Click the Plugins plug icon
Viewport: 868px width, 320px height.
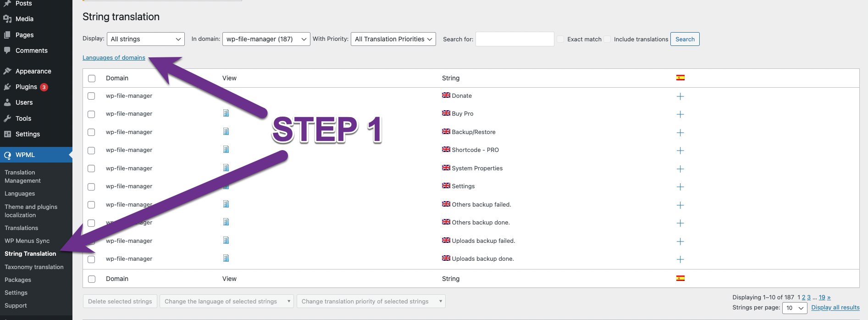click(x=7, y=87)
